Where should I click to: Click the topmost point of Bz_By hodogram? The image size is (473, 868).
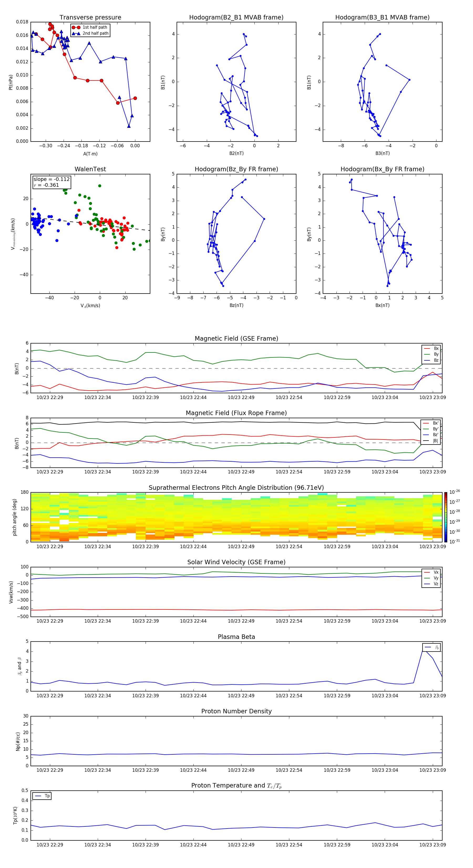tap(245, 180)
